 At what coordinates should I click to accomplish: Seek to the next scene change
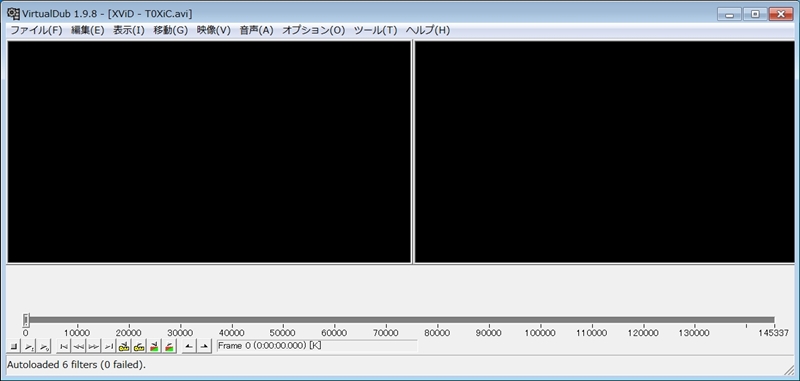point(169,346)
